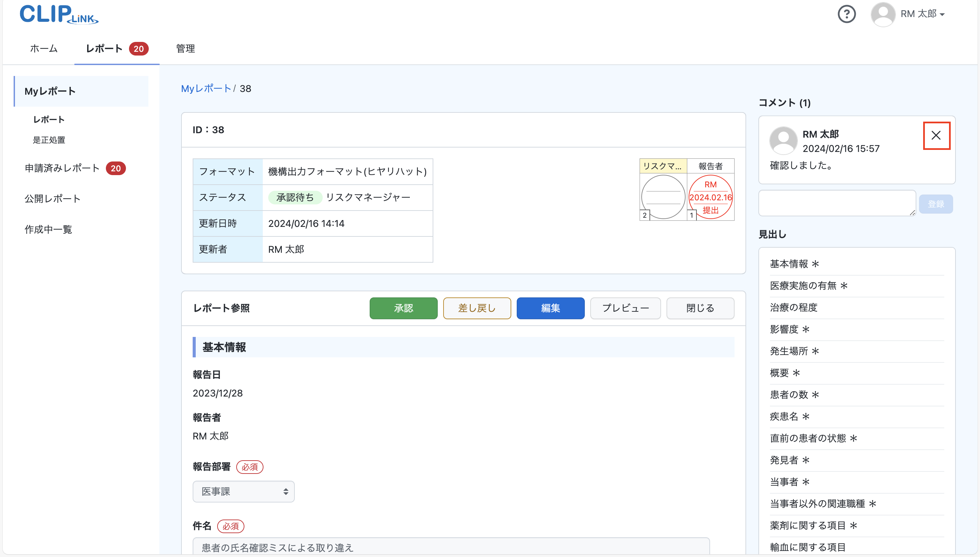Viewport: 980px width, 557px height.
Task: Switch to the 管理 tab
Action: pyautogui.click(x=185, y=49)
